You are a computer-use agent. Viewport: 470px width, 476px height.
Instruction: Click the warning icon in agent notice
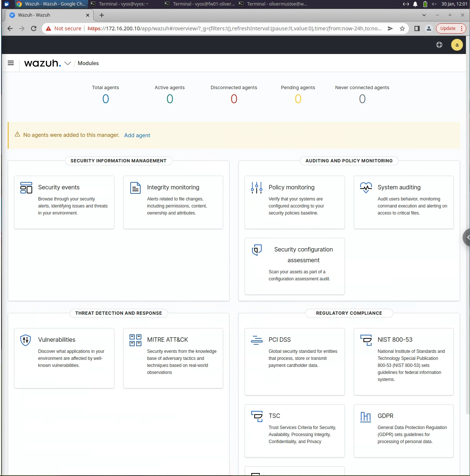pos(17,135)
